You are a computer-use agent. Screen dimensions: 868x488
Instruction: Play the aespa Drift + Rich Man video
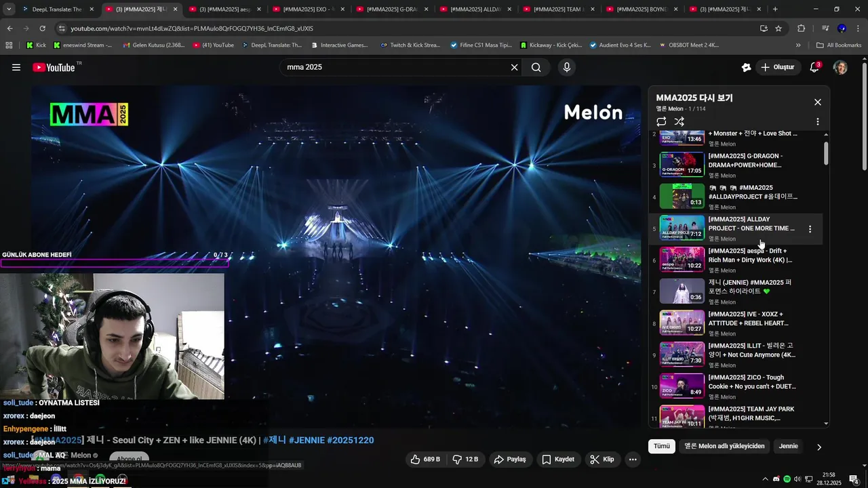coord(735,260)
